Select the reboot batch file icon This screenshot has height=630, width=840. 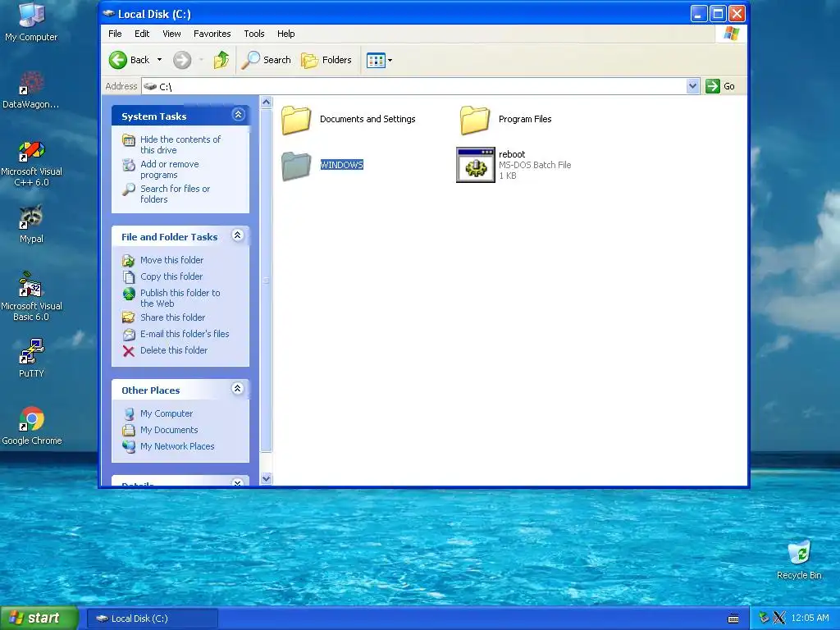tap(476, 165)
